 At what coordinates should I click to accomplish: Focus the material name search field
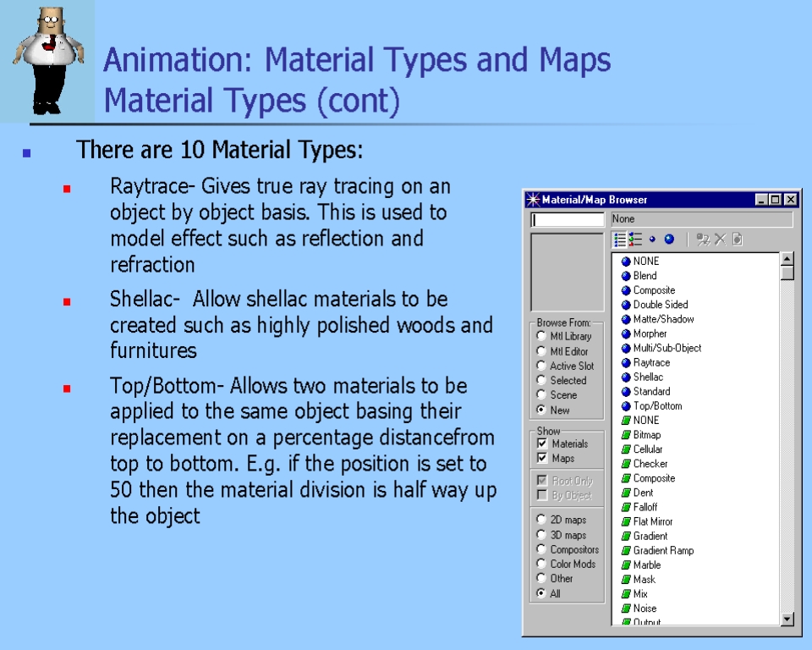pyautogui.click(x=568, y=220)
